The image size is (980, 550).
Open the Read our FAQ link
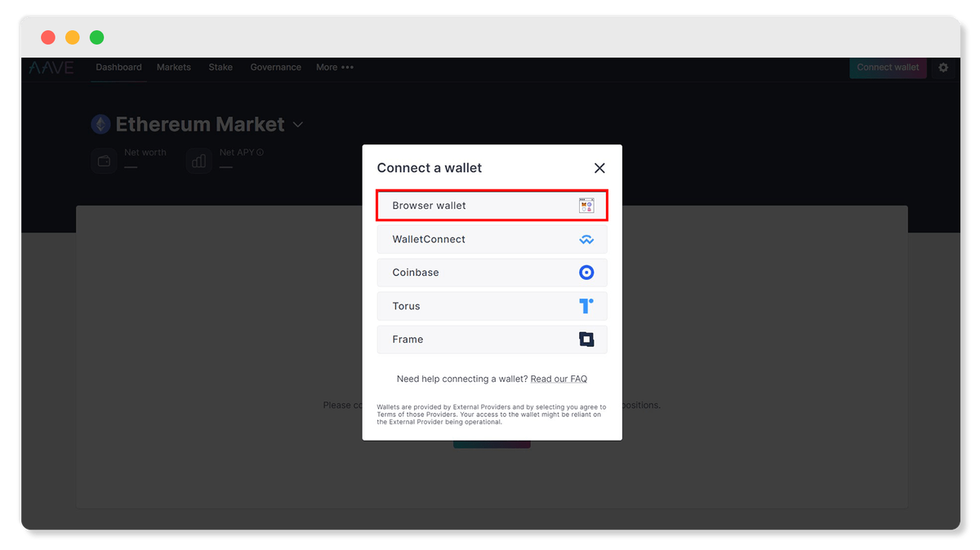pos(559,379)
